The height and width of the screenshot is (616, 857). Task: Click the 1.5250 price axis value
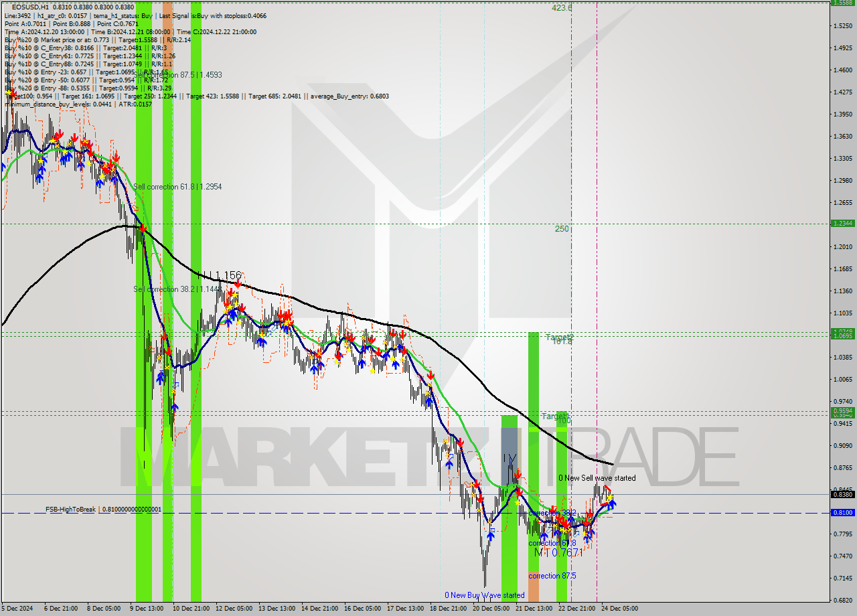(x=842, y=25)
